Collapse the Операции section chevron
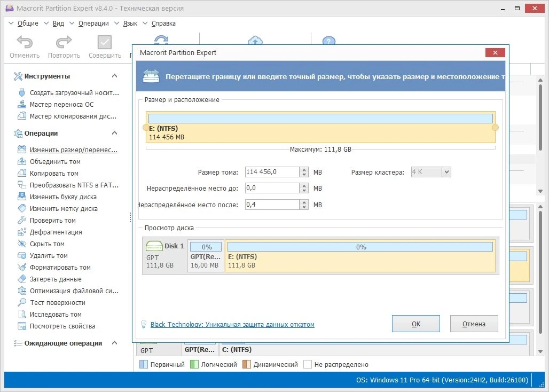The image size is (549, 392). [114, 133]
